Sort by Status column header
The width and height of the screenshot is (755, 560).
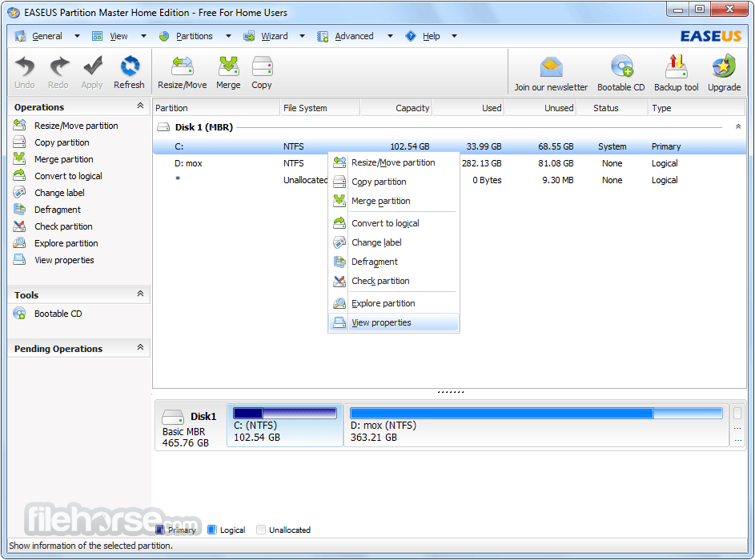point(612,108)
